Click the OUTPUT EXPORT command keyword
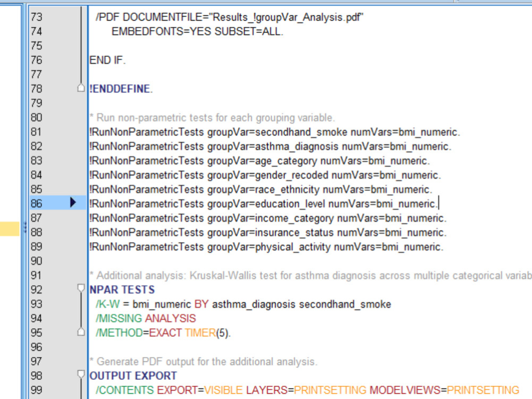 [x=133, y=376]
